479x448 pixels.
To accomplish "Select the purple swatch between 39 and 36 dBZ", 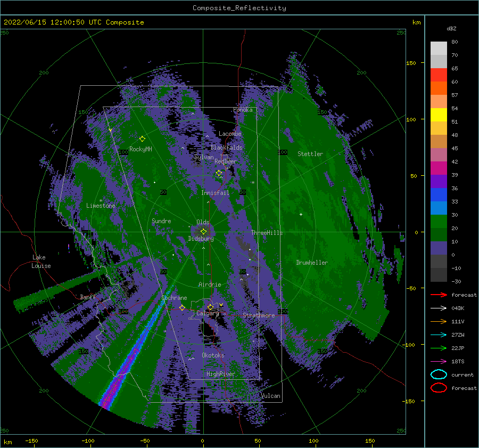I will click(439, 181).
